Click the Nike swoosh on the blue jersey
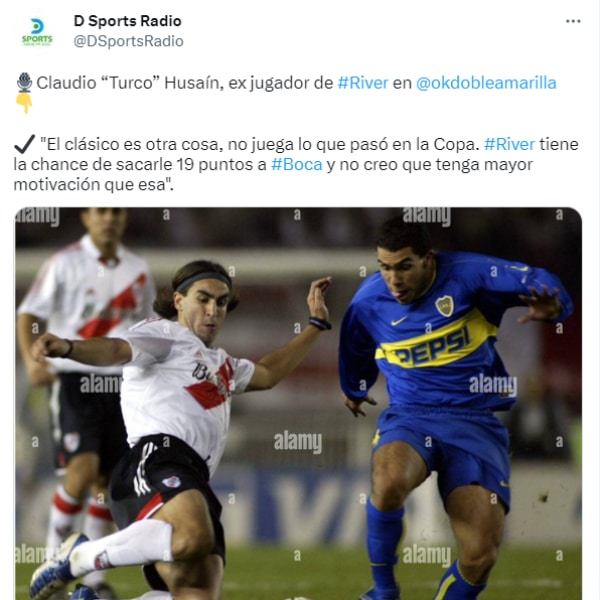 coord(399,321)
